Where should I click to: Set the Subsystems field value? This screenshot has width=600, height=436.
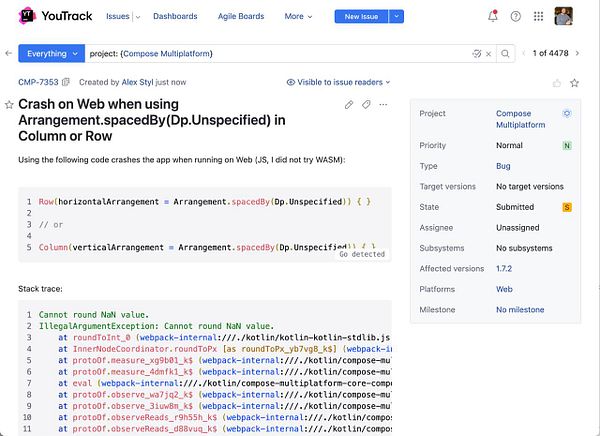[x=524, y=248]
